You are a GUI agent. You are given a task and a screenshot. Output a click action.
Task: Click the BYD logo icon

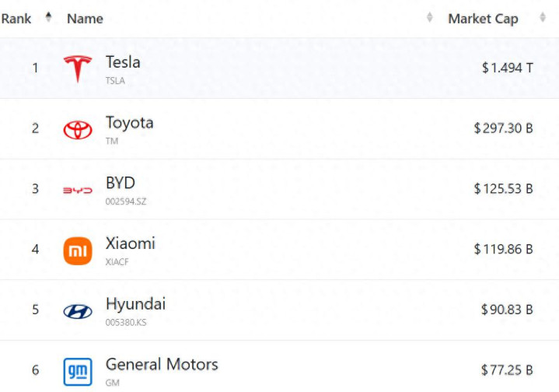click(x=78, y=190)
